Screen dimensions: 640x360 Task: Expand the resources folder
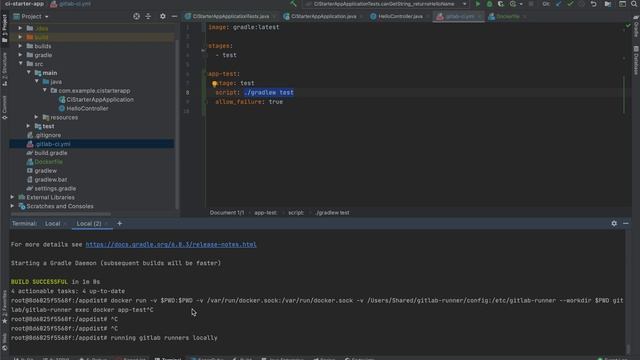pos(36,118)
